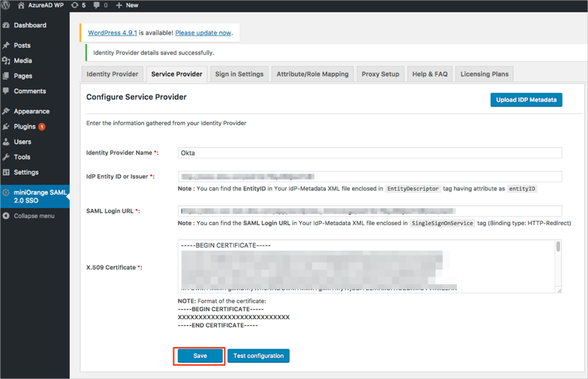Open the comments bubble in admin bar
588x379 pixels.
tap(100, 5)
